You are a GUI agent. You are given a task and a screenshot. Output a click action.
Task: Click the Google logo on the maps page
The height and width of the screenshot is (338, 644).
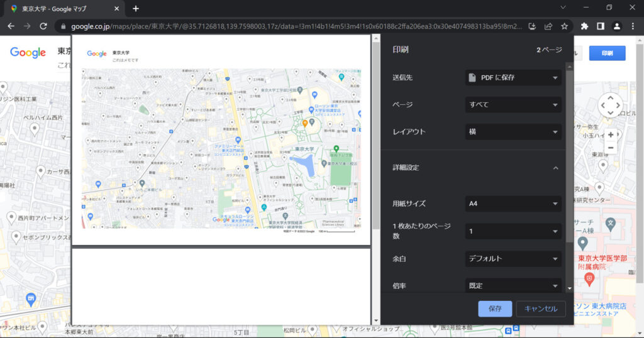point(28,53)
